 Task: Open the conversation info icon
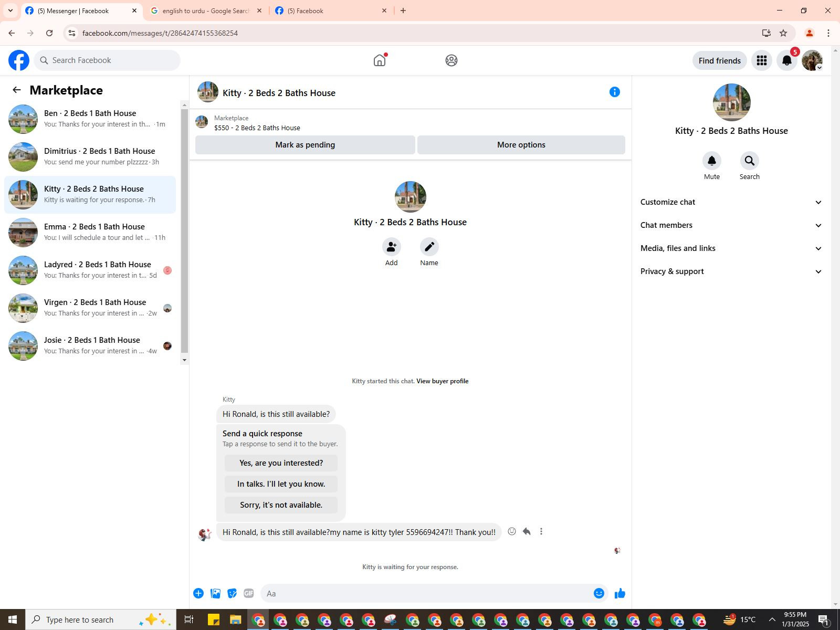615,92
